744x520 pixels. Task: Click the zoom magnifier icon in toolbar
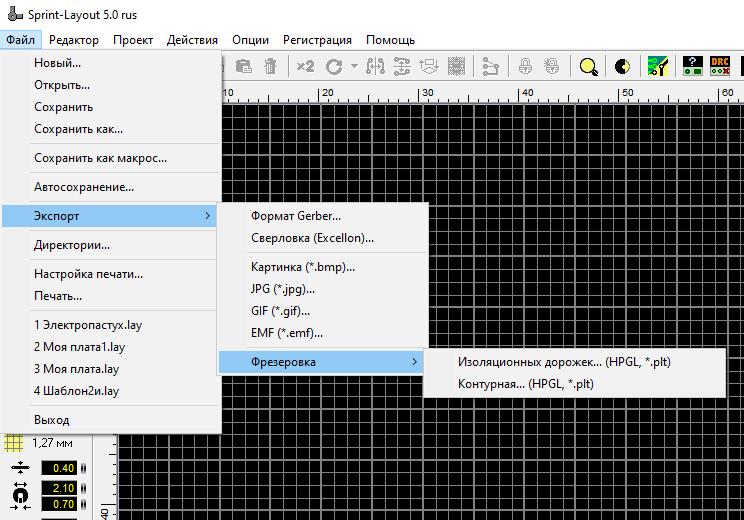pyautogui.click(x=589, y=66)
